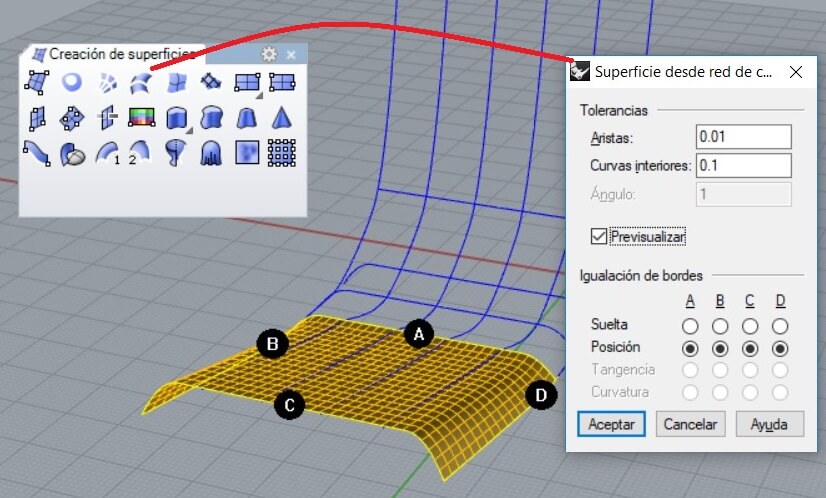Click the Ángulo tolerance field
Screen dimensions: 826x498
743,194
